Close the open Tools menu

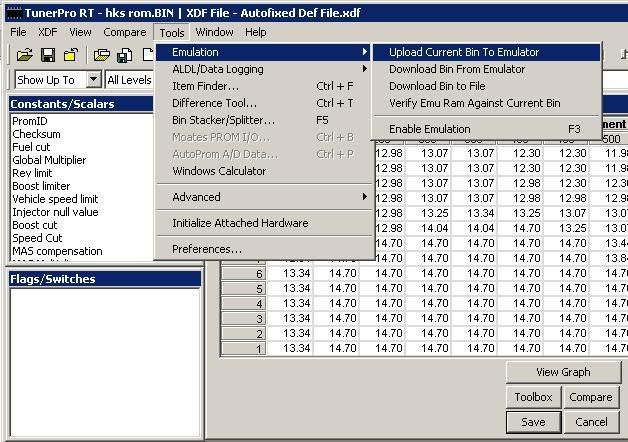click(x=172, y=32)
